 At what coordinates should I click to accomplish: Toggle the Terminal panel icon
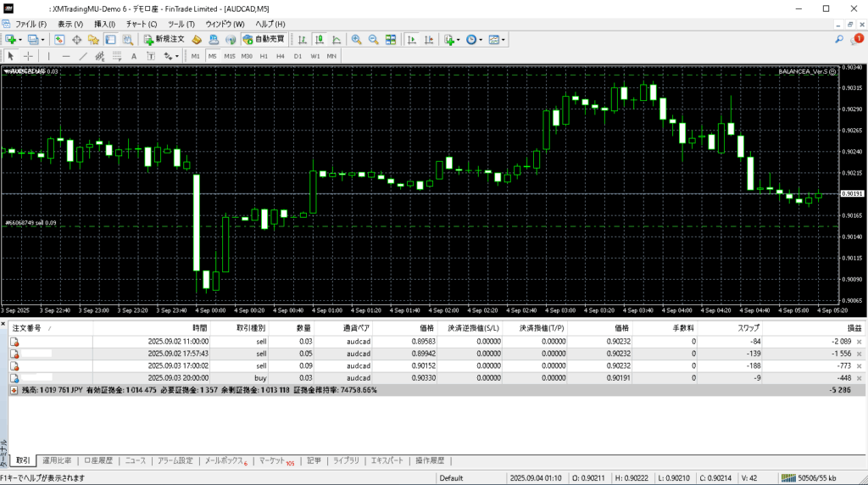111,39
